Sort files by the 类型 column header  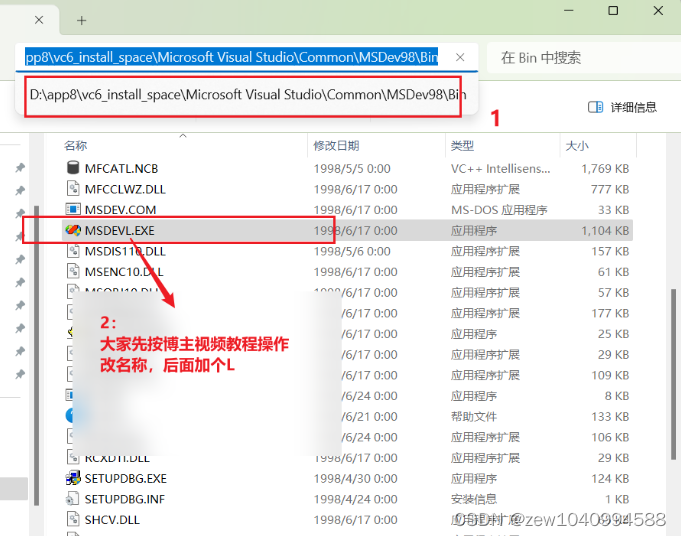point(462,146)
